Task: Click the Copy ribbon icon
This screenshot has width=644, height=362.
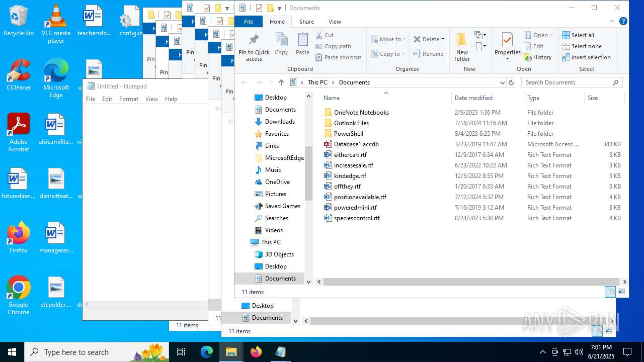Action: (x=281, y=44)
